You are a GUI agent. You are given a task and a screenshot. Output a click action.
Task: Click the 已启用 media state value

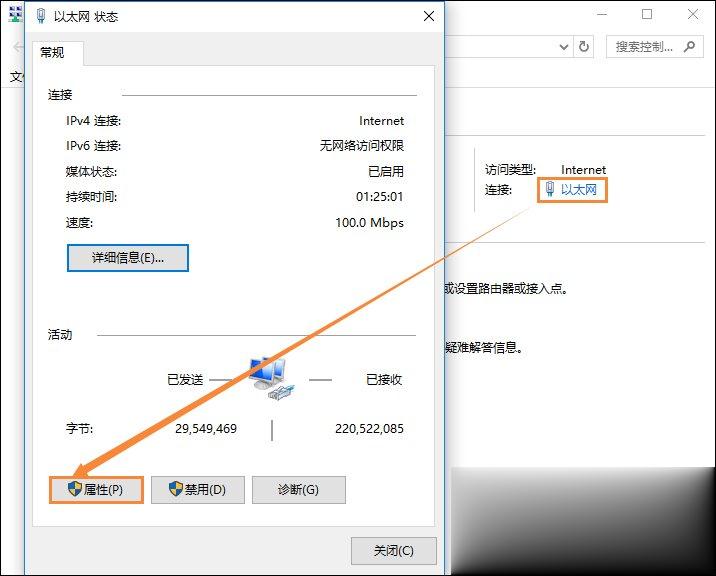pos(386,171)
